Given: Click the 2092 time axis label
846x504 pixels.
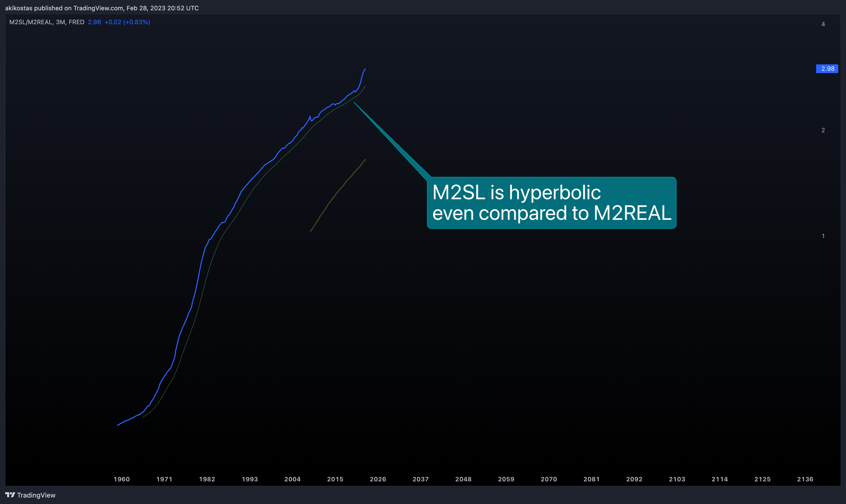Looking at the screenshot, I should click(x=634, y=479).
